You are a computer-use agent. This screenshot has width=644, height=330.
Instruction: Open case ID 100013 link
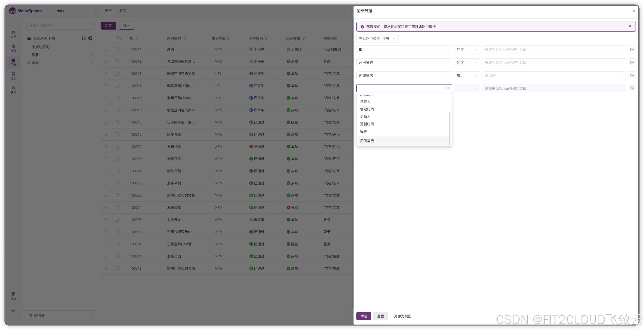click(136, 123)
